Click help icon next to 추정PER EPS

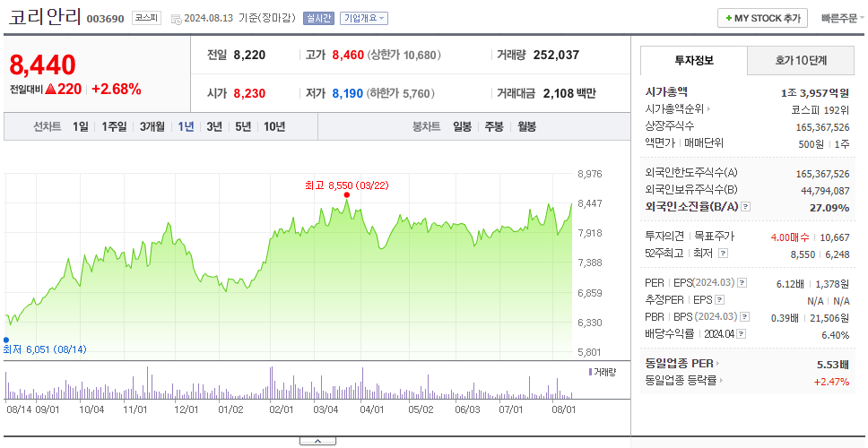click(x=719, y=300)
